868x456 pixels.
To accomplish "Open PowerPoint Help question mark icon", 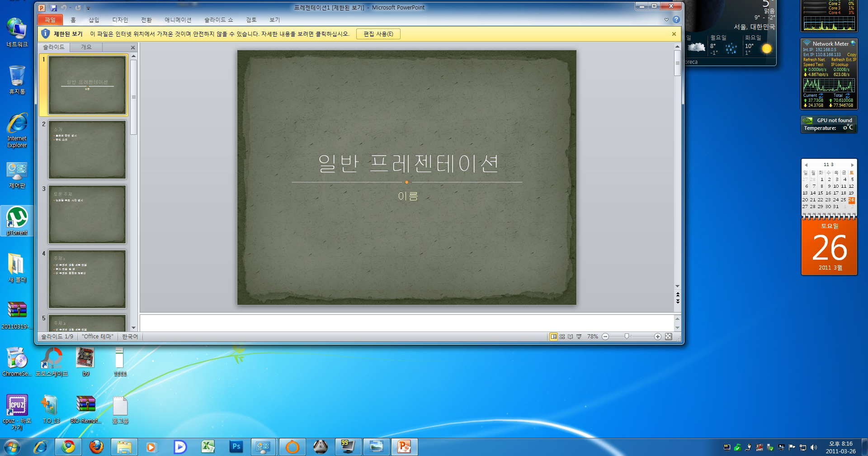I will click(676, 19).
